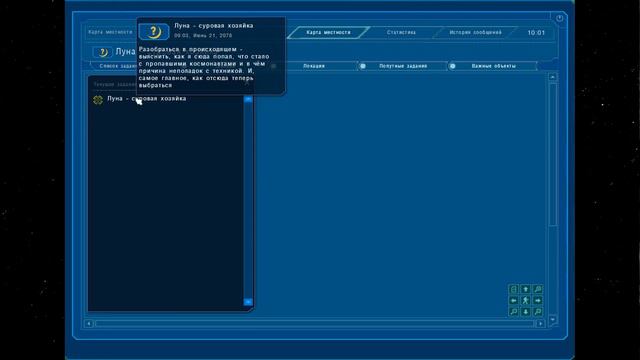Click the quest list scroll-up arrow
The width and height of the screenshot is (640, 360).
(248, 99)
